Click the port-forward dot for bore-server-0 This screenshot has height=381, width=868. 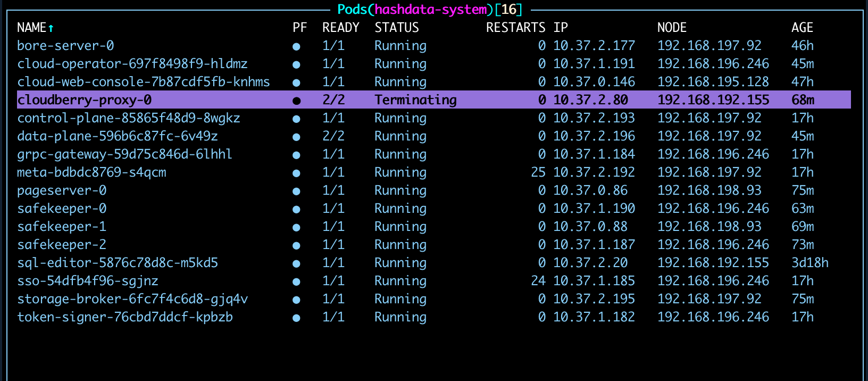[x=296, y=46]
